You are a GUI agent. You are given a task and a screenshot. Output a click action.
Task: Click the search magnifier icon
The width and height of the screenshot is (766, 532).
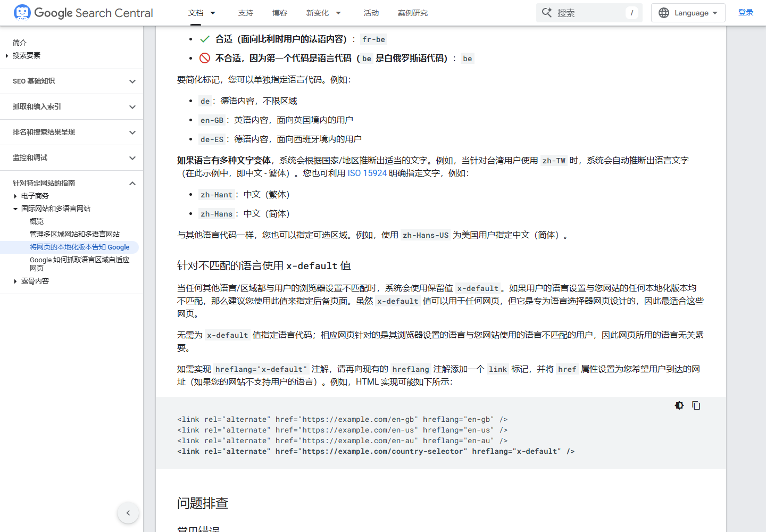point(547,13)
